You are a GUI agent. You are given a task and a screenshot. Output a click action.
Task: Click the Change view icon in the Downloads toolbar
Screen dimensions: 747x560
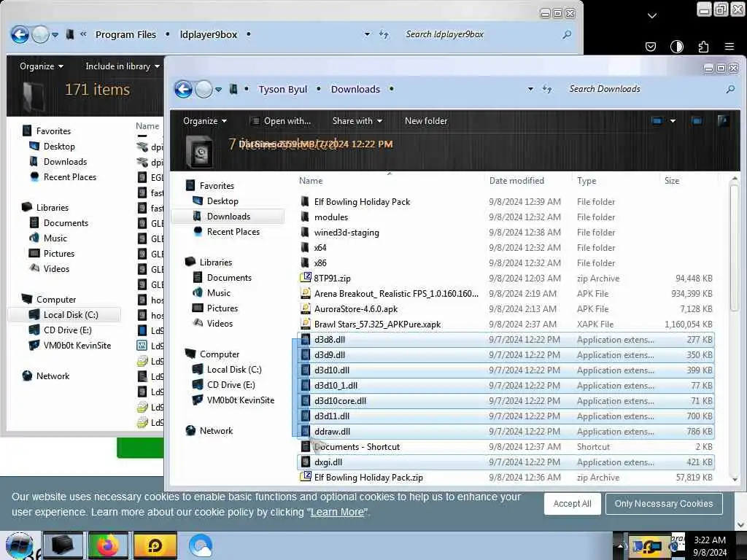pos(657,121)
